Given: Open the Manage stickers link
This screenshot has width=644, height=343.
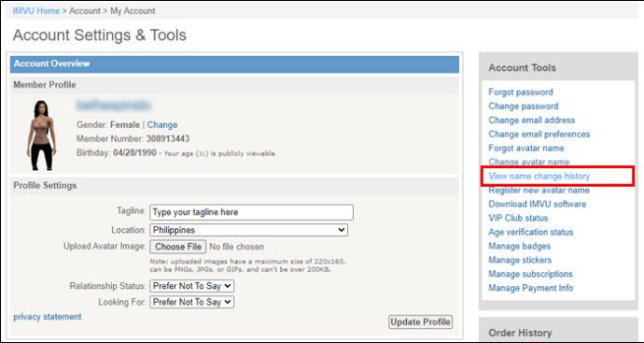Looking at the screenshot, I should point(520,260).
